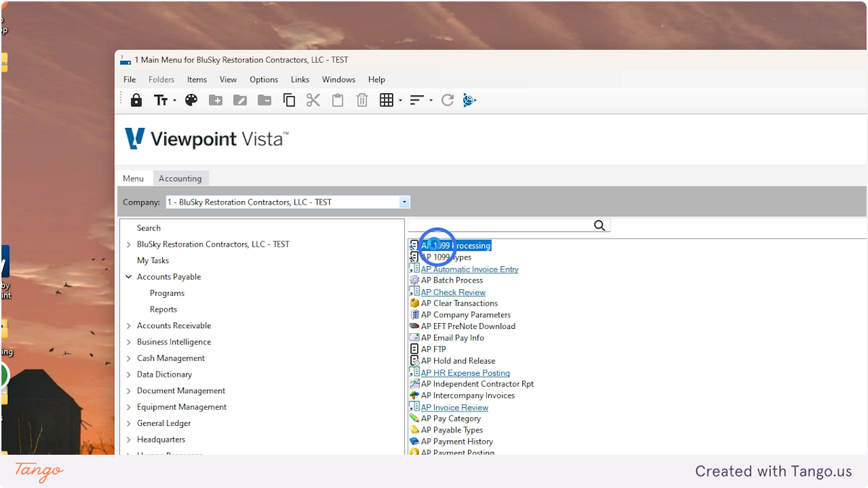Click the sort lines icon
Screen dimensions: 868x488
click(417, 100)
